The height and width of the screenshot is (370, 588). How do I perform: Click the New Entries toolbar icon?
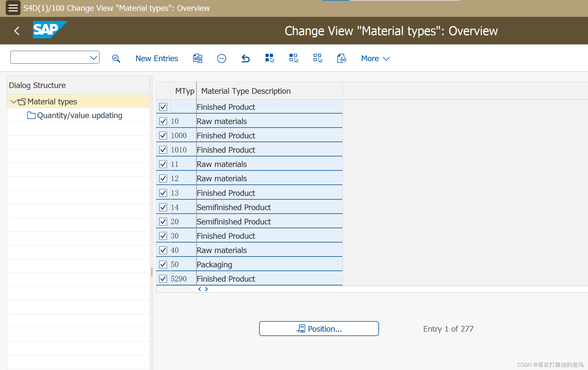click(156, 58)
